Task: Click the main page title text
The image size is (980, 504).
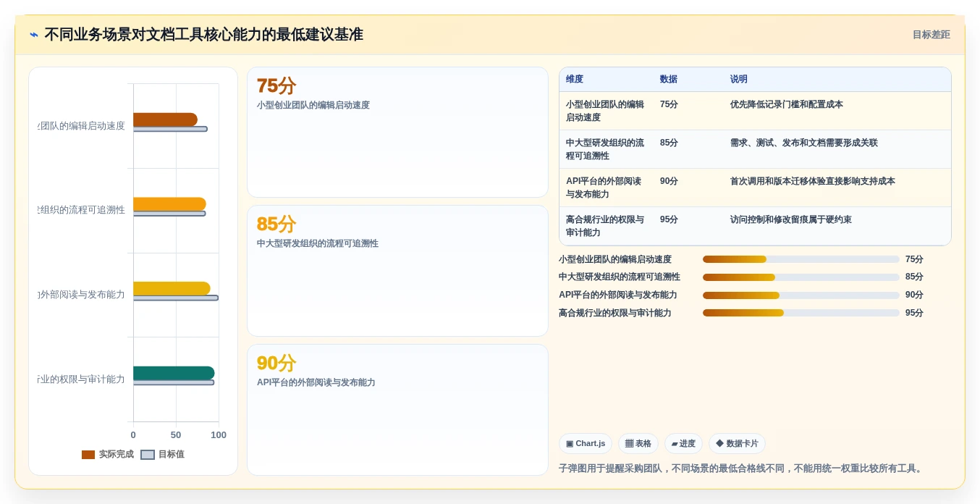Action: pos(203,35)
